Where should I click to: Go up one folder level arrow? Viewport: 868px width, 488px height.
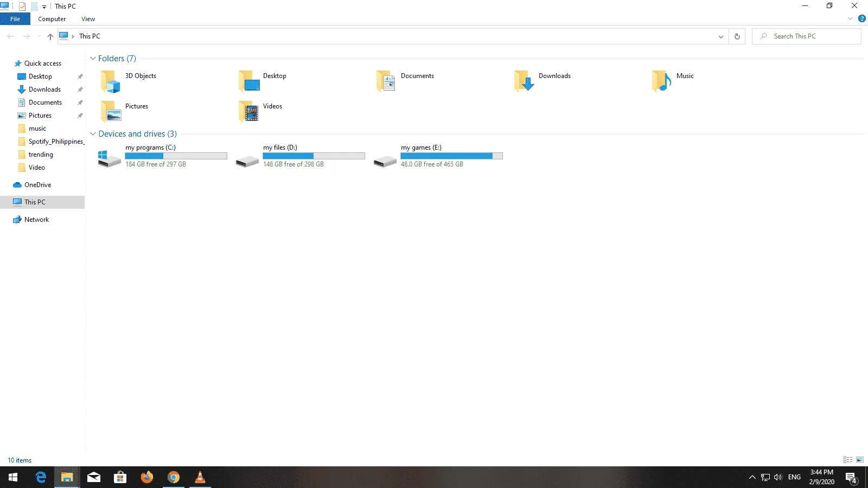[50, 36]
